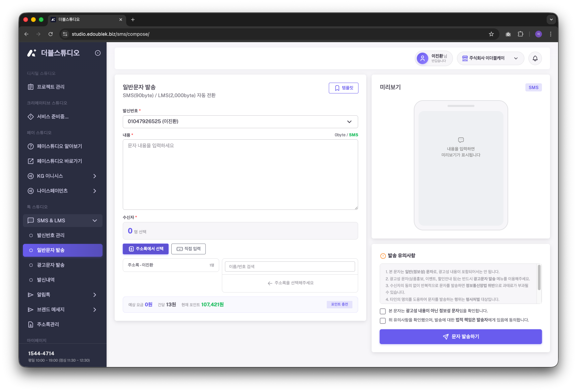Expand the 알림톡 submenu arrow
The height and width of the screenshot is (392, 577).
tap(95, 295)
